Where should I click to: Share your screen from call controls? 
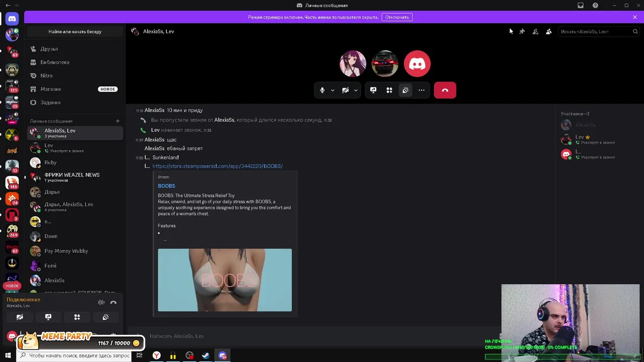pyautogui.click(x=373, y=90)
